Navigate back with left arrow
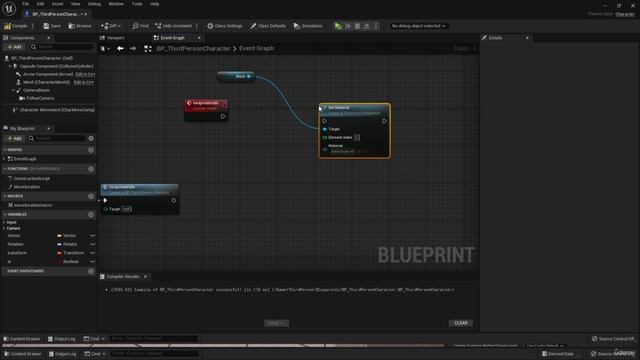The height and width of the screenshot is (360, 640). coord(120,49)
